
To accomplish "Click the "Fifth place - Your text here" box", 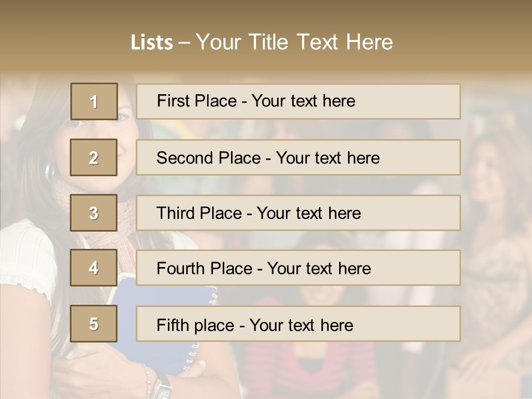I will pos(298,324).
